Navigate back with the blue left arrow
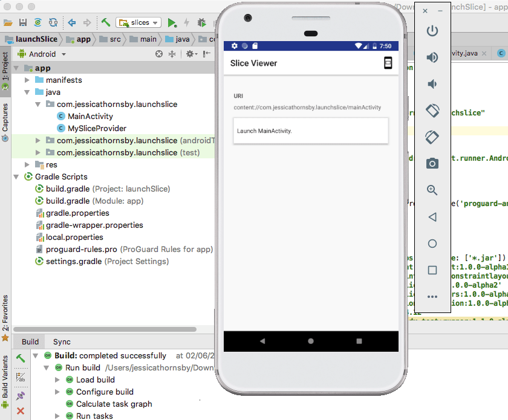This screenshot has height=420, width=508. (71, 22)
